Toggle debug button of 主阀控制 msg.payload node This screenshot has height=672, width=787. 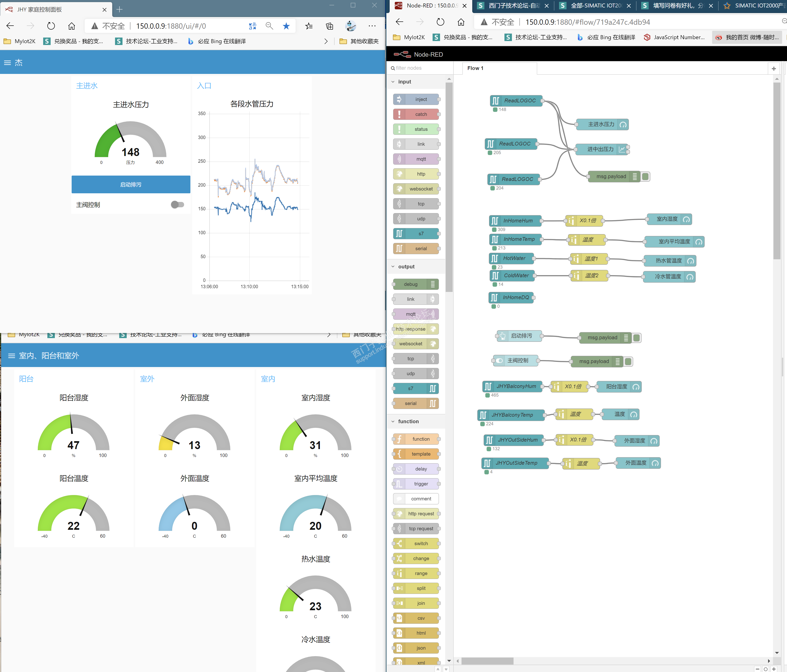pos(628,361)
